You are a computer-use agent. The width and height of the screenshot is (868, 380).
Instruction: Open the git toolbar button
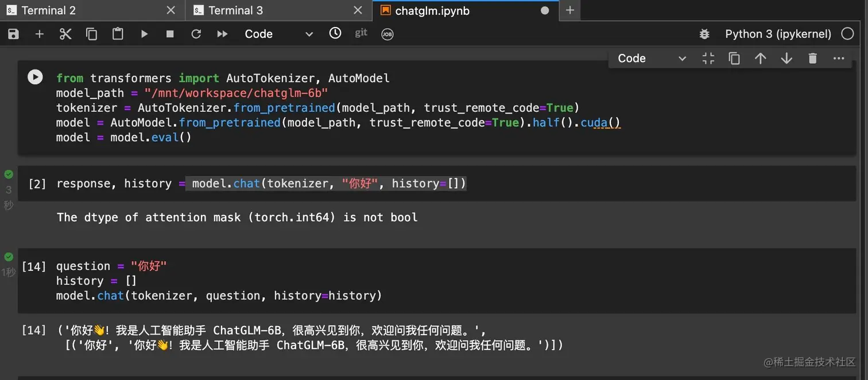click(361, 33)
